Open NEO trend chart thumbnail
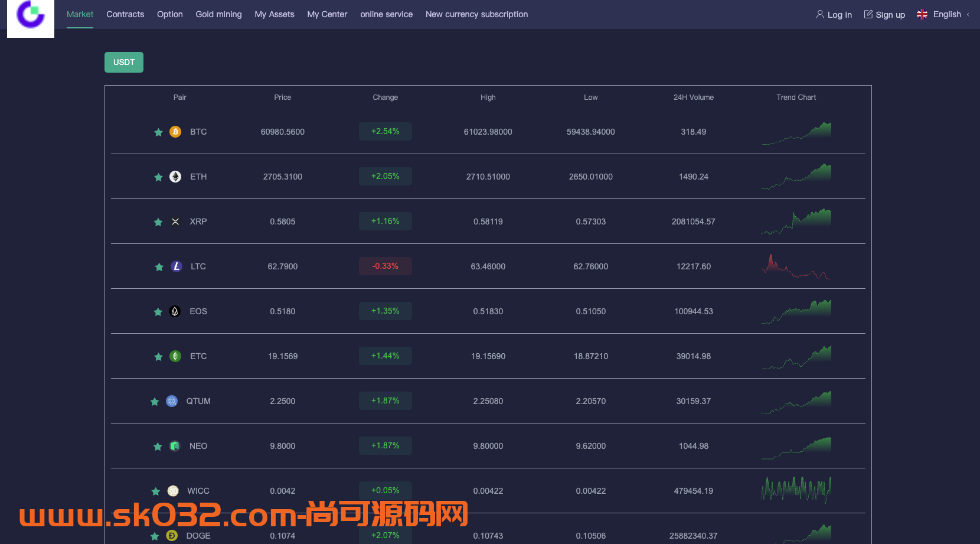The image size is (980, 544). tap(796, 448)
